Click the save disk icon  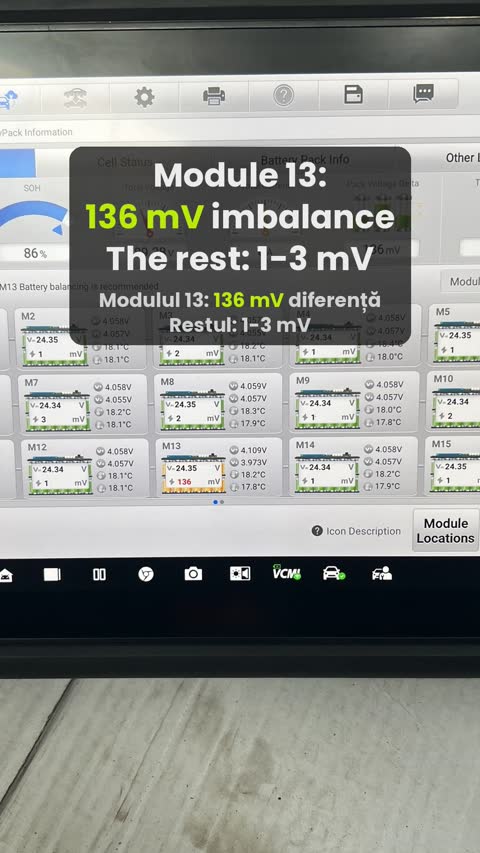click(x=354, y=95)
